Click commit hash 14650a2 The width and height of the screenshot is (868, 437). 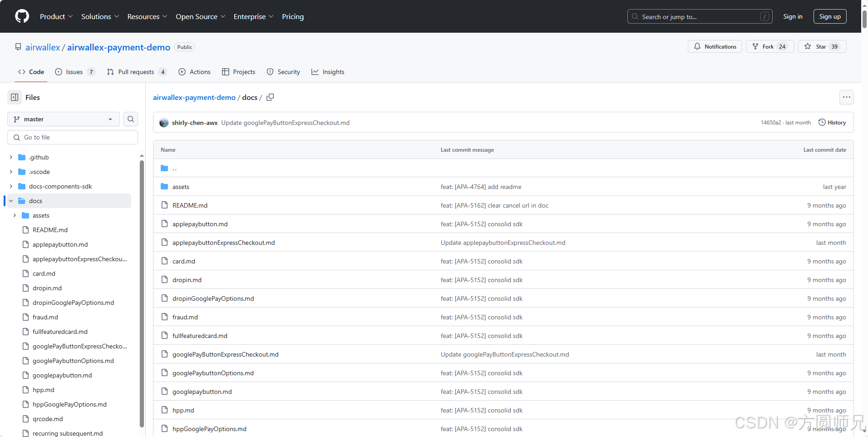tap(771, 123)
